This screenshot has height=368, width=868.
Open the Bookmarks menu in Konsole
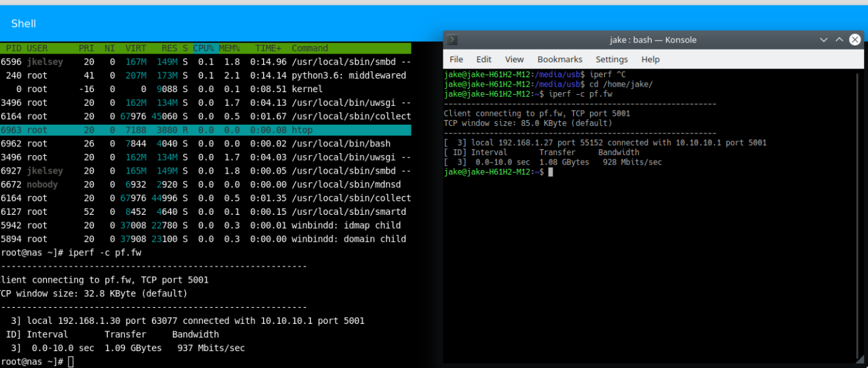tap(559, 59)
